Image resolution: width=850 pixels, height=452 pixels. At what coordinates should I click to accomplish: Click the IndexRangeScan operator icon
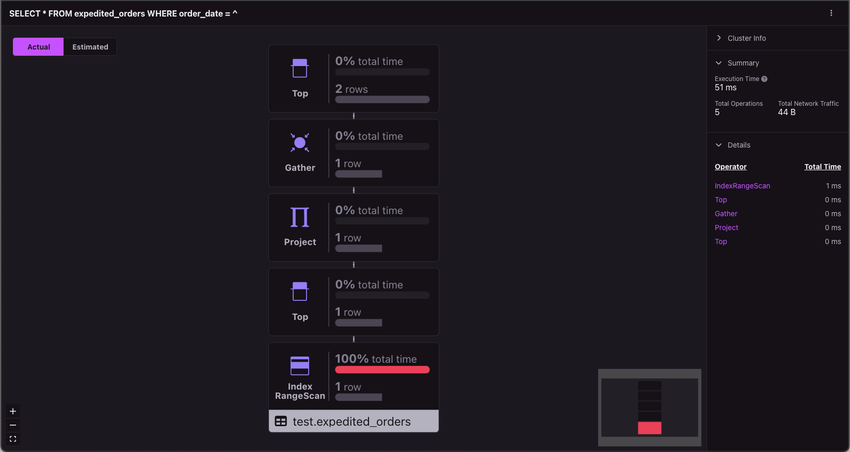point(300,366)
